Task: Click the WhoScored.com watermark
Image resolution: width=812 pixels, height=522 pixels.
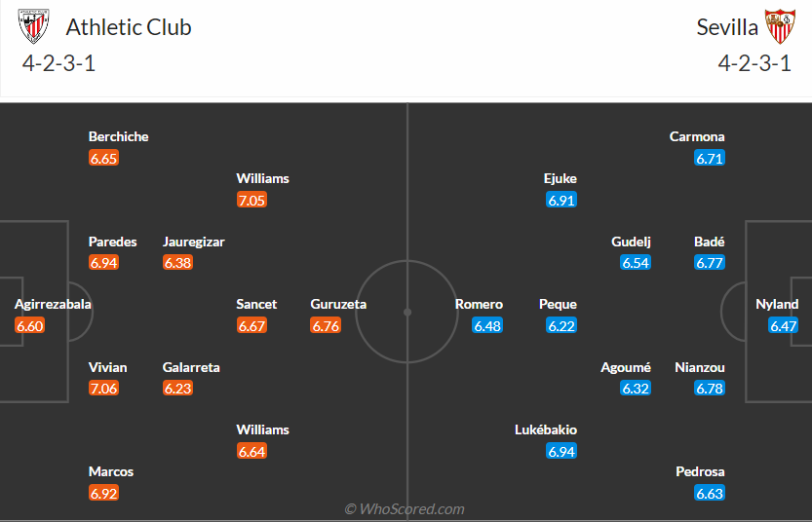Action: [405, 508]
